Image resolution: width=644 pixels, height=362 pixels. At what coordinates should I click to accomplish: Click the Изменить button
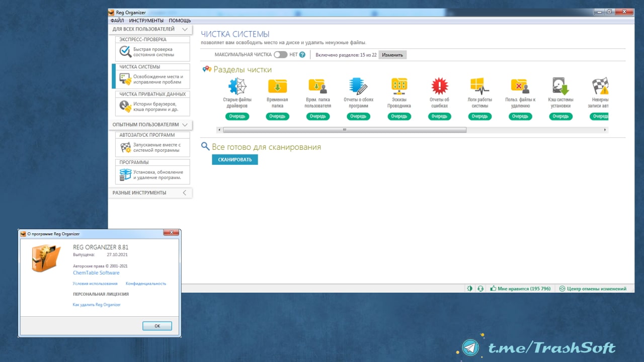pyautogui.click(x=392, y=55)
